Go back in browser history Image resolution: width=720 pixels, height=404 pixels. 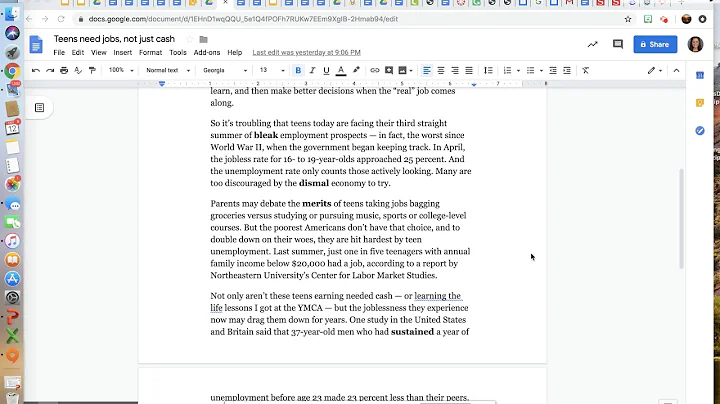coord(29,19)
